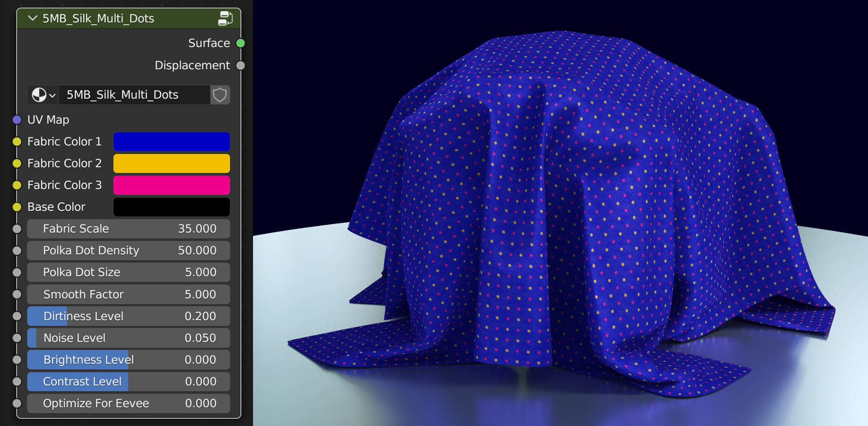This screenshot has width=868, height=426.
Task: Click the green Surface output socket
Action: pos(240,43)
